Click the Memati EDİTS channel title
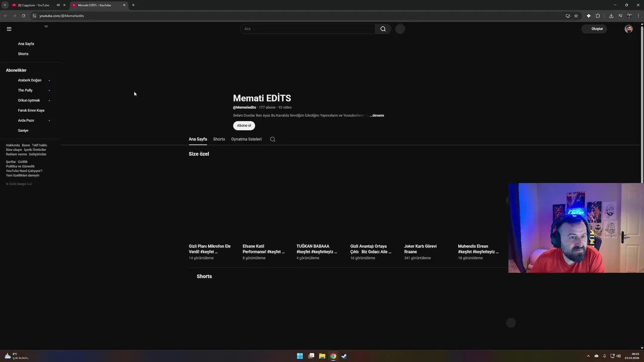644x362 pixels. click(x=262, y=98)
